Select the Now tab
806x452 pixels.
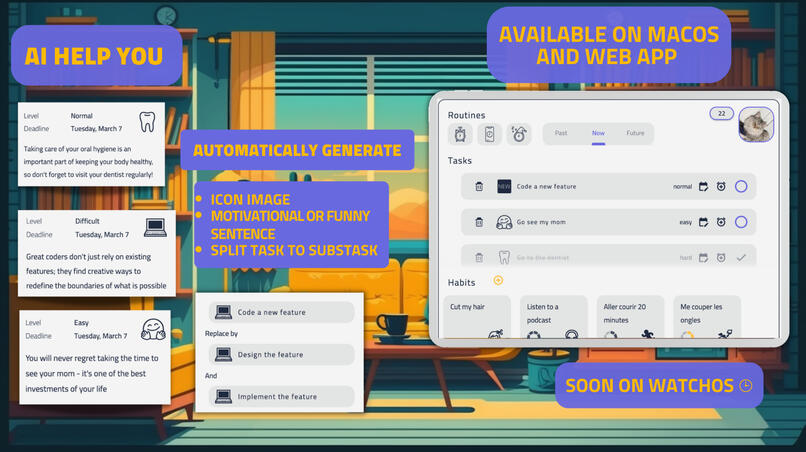pos(598,133)
